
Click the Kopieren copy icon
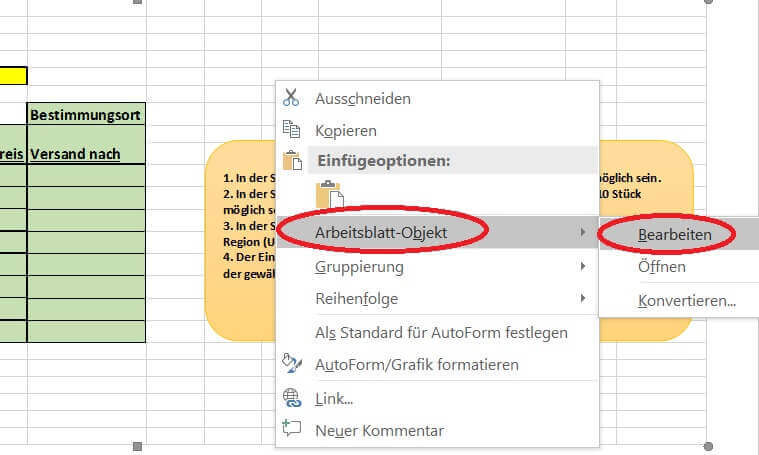291,129
